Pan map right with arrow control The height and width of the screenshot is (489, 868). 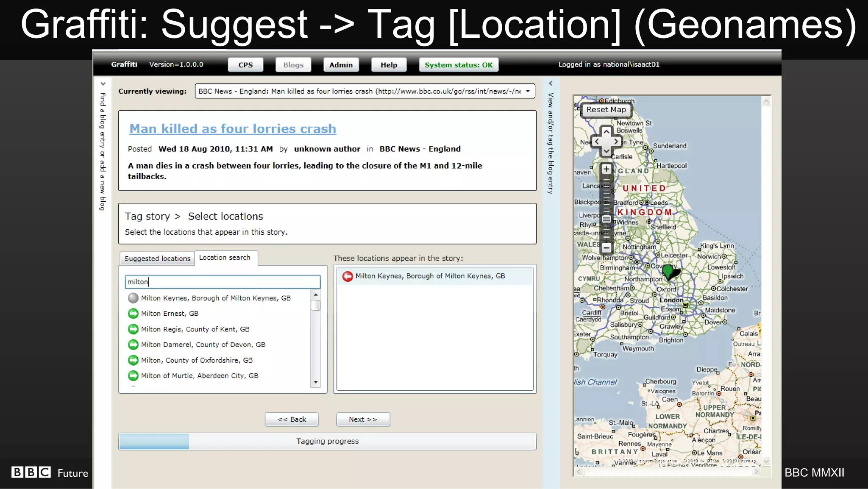click(616, 142)
